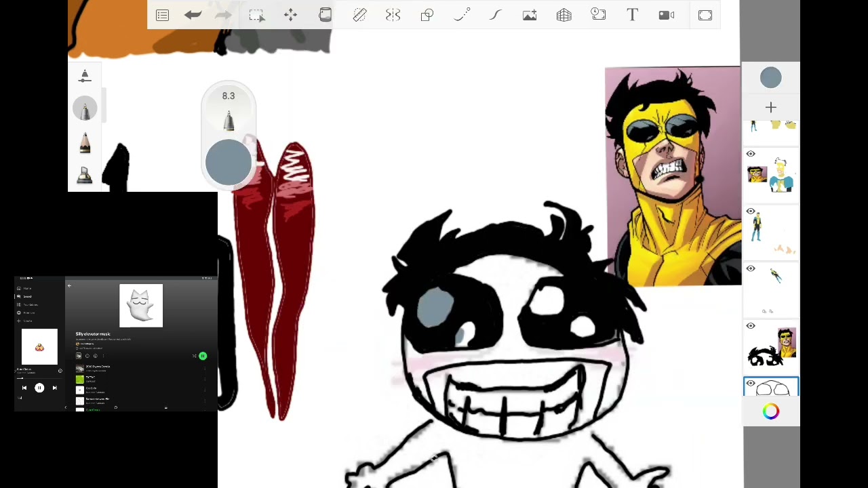Hide the layer with black hair sketch

pyautogui.click(x=751, y=326)
